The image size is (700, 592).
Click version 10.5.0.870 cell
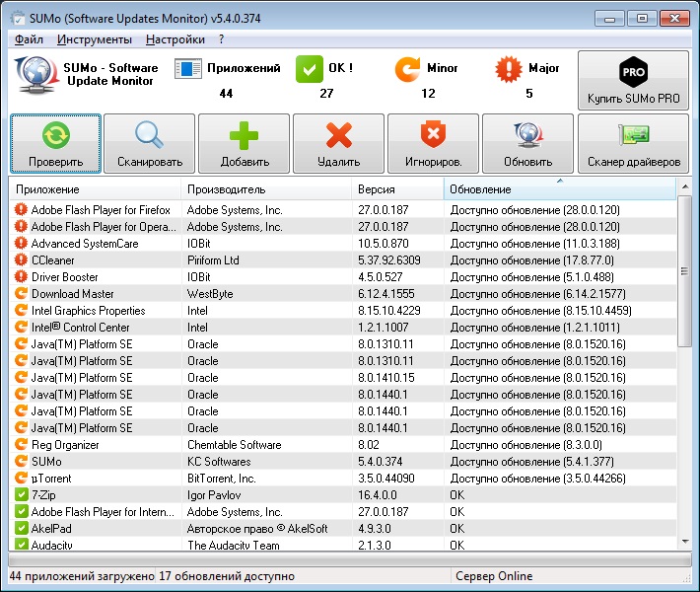[x=384, y=244]
